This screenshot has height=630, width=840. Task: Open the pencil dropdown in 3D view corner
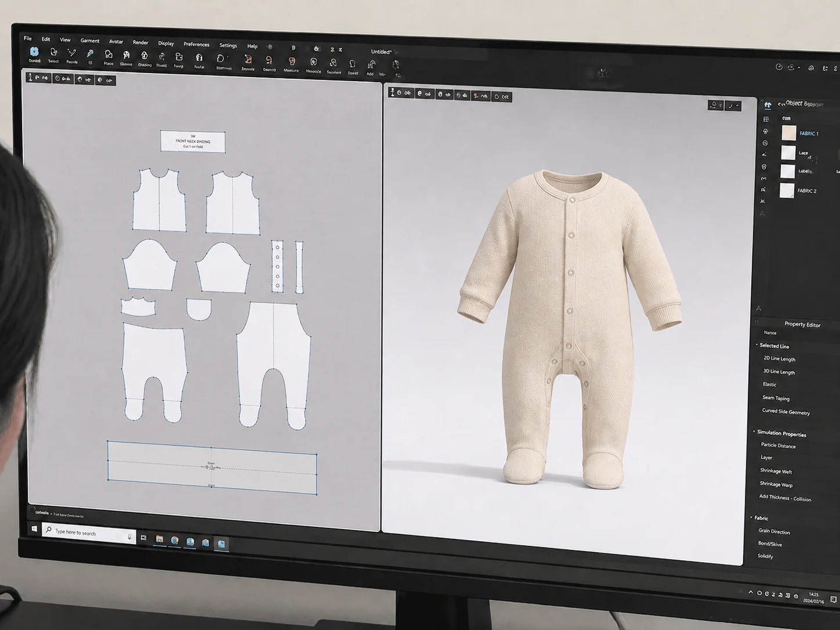(733, 106)
